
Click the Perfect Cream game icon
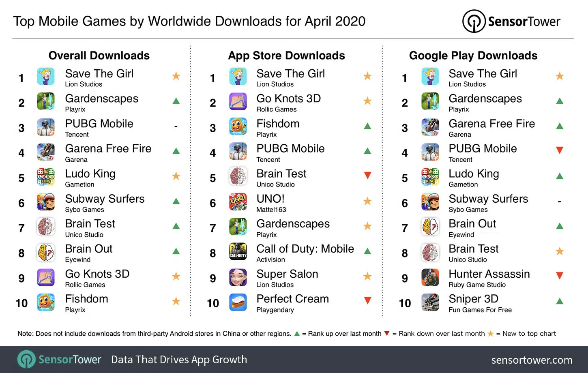tap(238, 302)
